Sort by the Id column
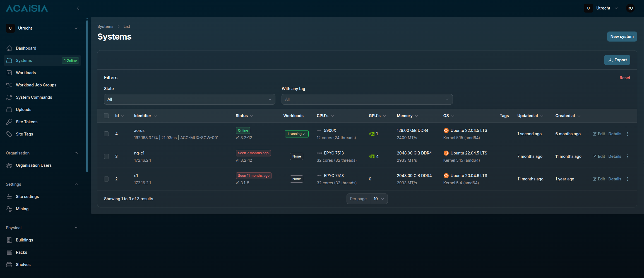This screenshot has height=278, width=644. (x=120, y=116)
